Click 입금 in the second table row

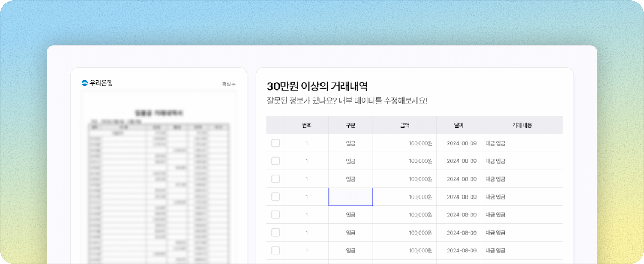coord(351,161)
